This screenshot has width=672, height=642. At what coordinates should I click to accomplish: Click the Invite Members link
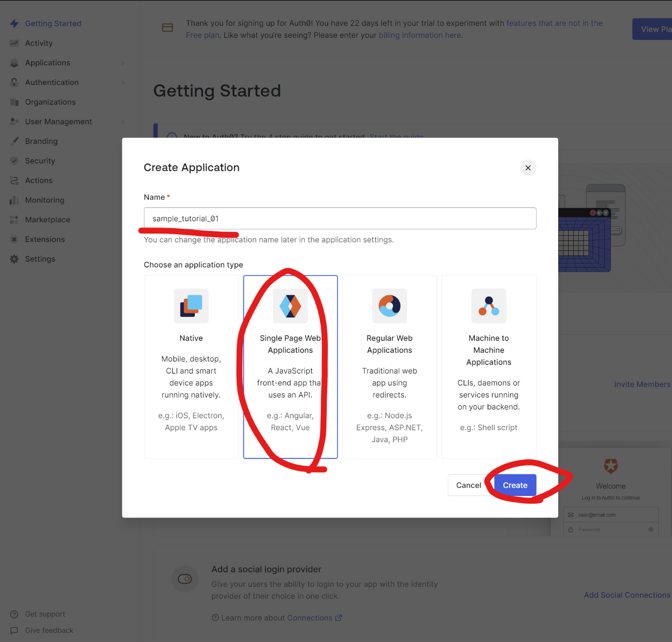click(642, 384)
